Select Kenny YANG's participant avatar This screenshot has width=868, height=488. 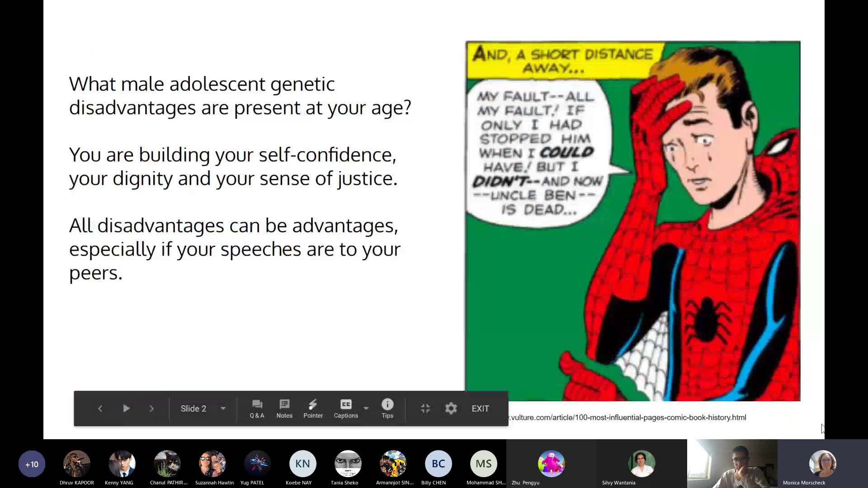(122, 464)
